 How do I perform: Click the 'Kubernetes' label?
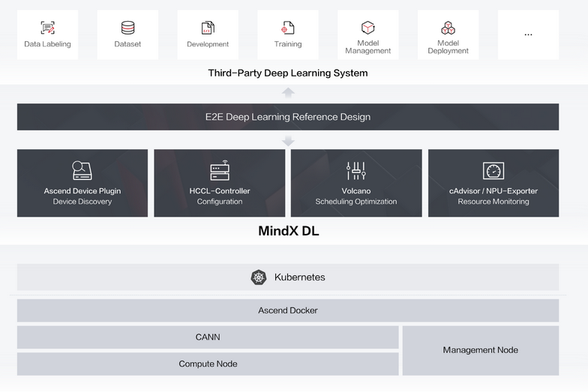click(300, 277)
